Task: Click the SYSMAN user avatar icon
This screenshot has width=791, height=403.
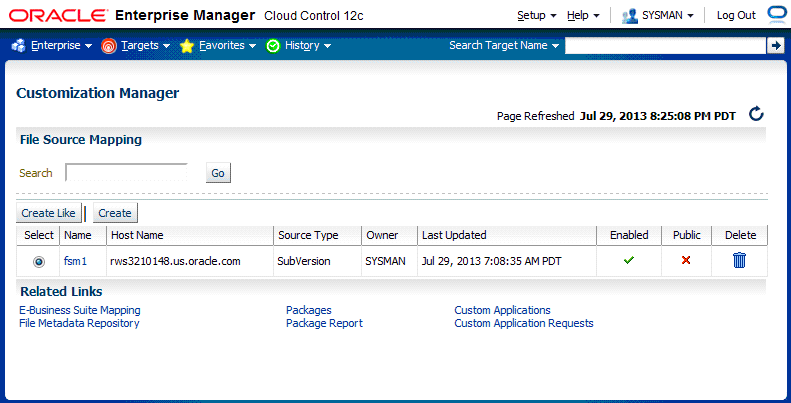Action: click(x=630, y=16)
